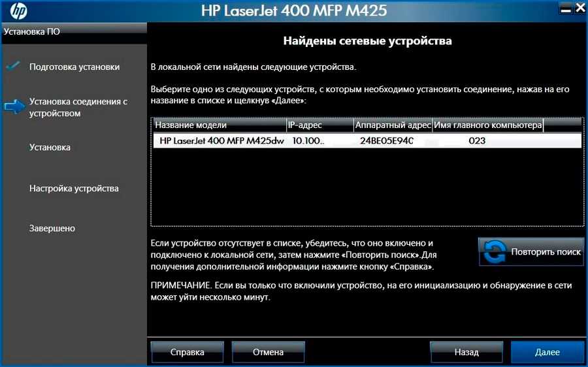
Task: Select the HP LaserJet 400 MFP M425dw device
Action: (x=221, y=140)
